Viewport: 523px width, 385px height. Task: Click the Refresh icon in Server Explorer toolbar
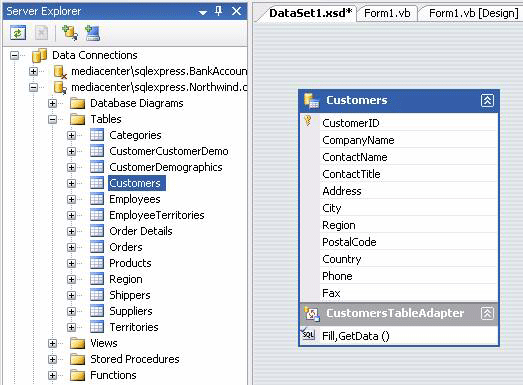tap(18, 33)
